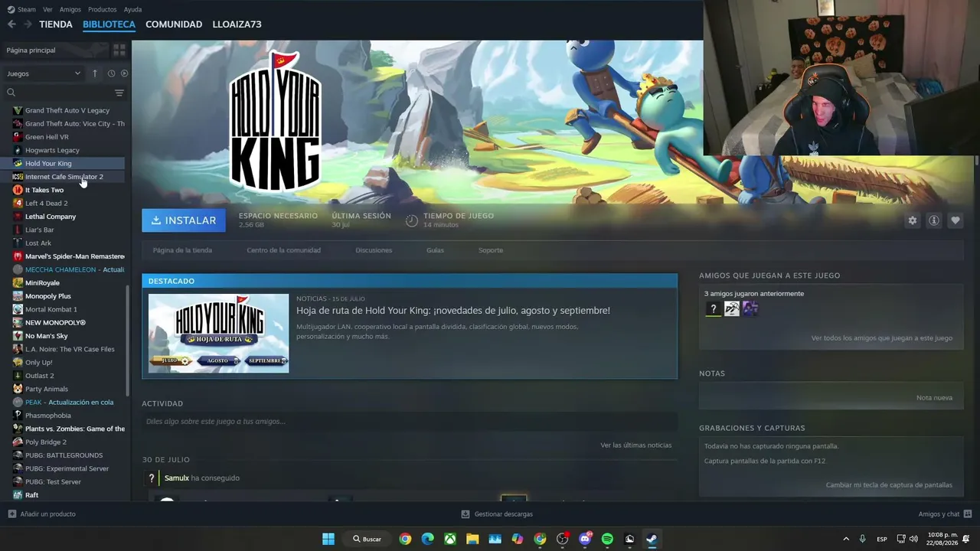Select Left 4 Dead 2 in the library
Image resolution: width=980 pixels, height=551 pixels.
point(46,204)
